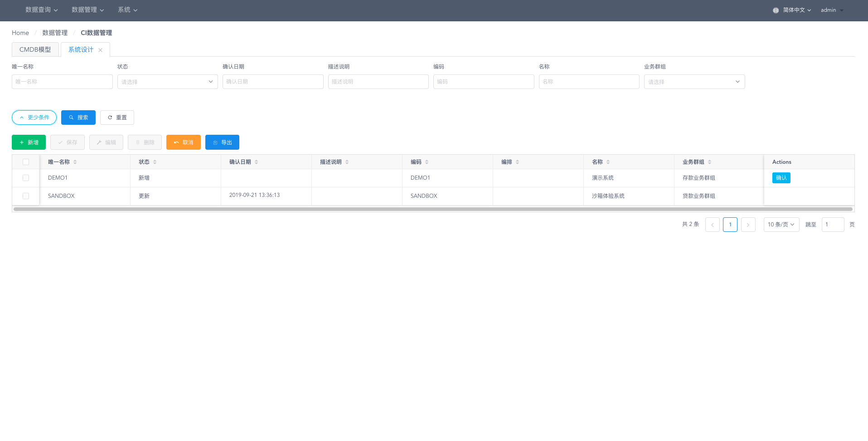
Task: Select the 系统设计 tab
Action: point(81,49)
